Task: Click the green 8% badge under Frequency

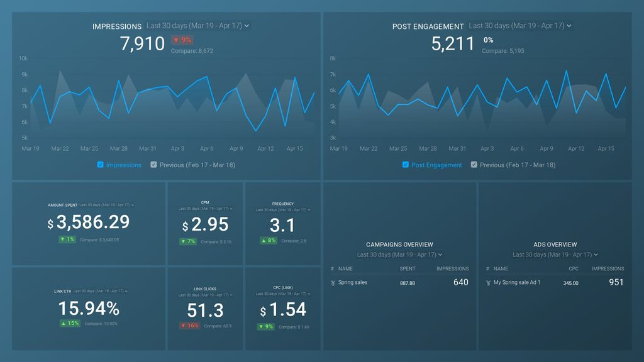Action: (x=268, y=241)
